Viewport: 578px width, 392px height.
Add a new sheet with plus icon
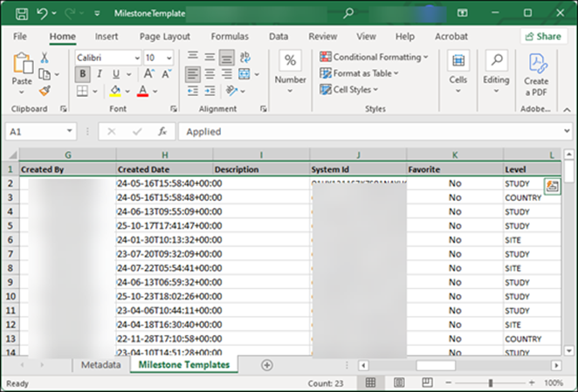click(x=266, y=364)
